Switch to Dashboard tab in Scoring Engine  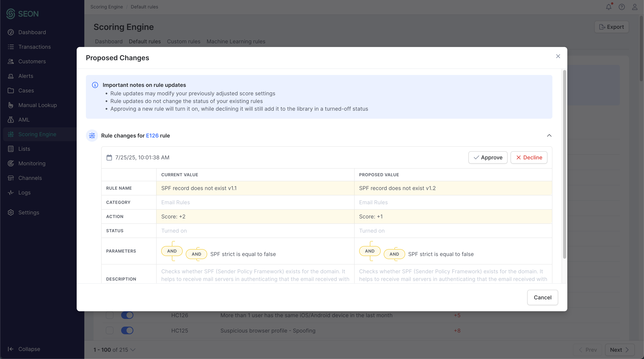(x=109, y=42)
